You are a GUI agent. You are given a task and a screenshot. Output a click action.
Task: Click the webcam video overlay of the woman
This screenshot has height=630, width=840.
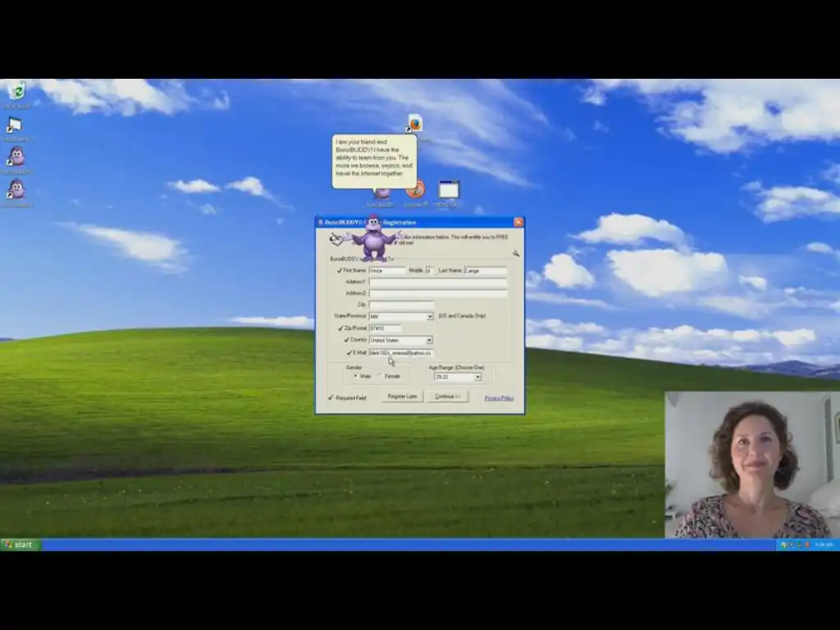[752, 464]
